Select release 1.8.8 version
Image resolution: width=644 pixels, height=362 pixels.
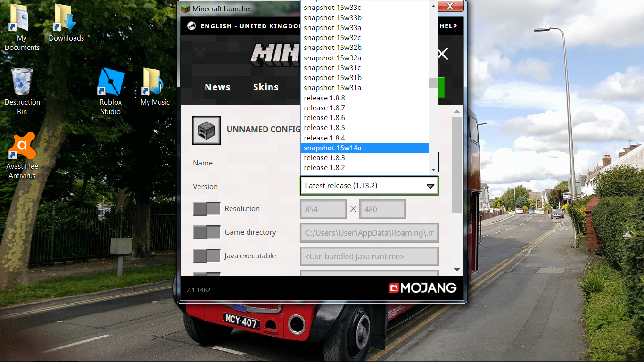pyautogui.click(x=364, y=98)
